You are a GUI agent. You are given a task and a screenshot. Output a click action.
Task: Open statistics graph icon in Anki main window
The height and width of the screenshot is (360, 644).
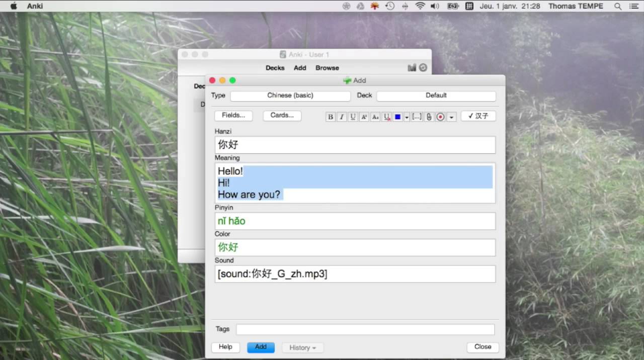[412, 67]
